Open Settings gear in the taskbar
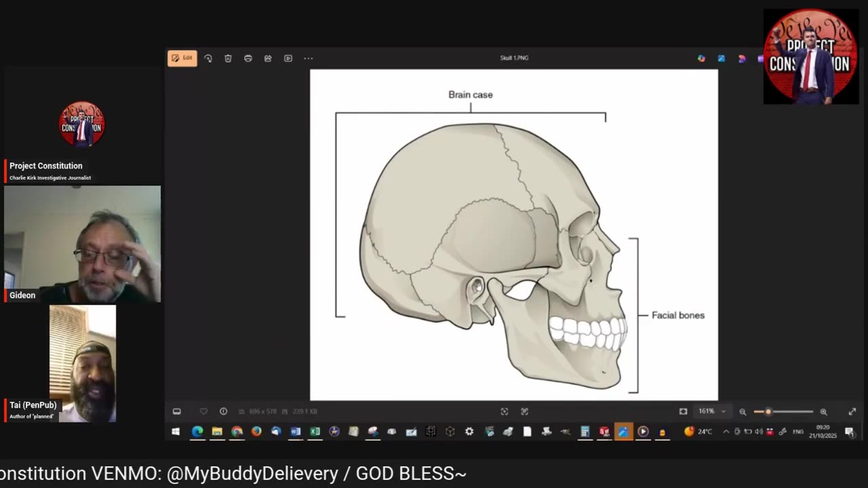Image resolution: width=868 pixels, height=488 pixels. coord(469,432)
